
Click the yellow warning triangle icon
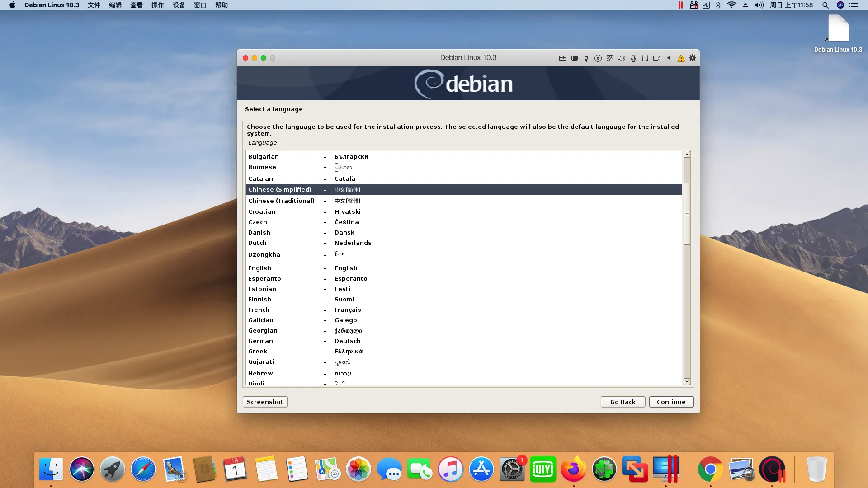tap(681, 58)
